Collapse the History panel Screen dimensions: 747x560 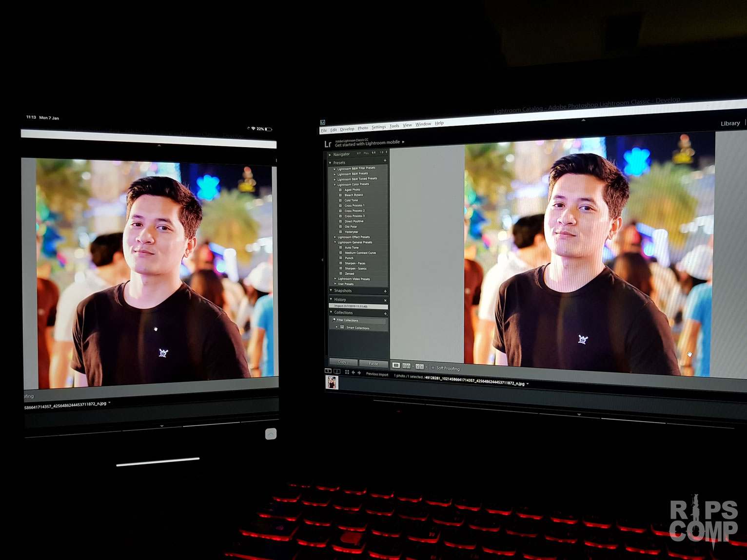[x=331, y=300]
